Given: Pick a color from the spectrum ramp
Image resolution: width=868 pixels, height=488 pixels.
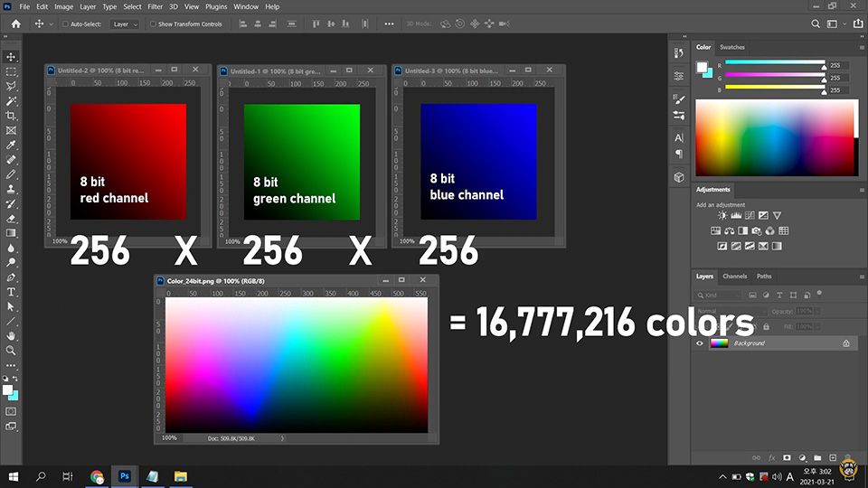Looking at the screenshot, I should click(x=776, y=137).
